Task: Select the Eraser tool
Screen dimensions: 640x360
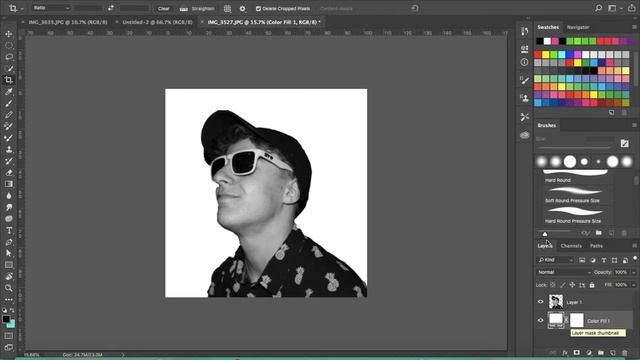Action: pyautogui.click(x=9, y=173)
